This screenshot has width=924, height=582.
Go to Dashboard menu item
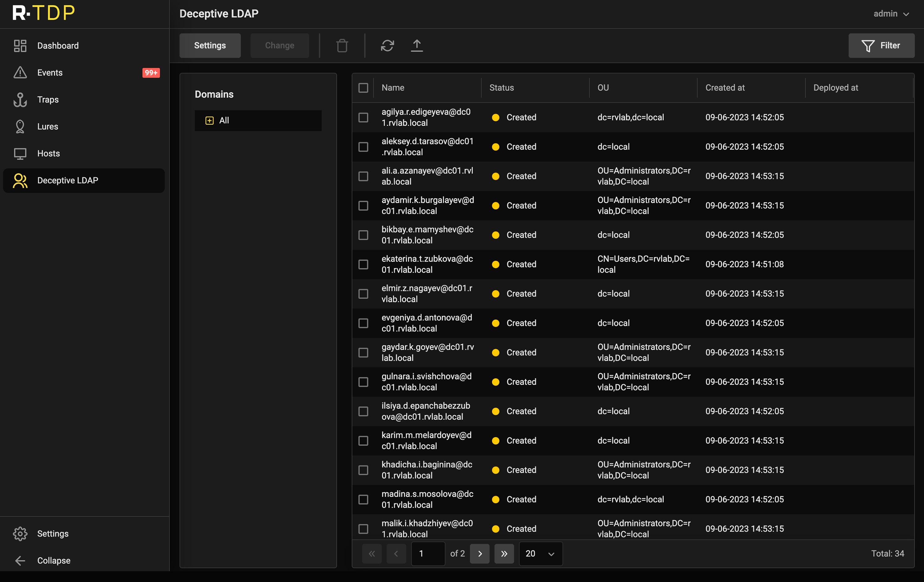point(57,46)
